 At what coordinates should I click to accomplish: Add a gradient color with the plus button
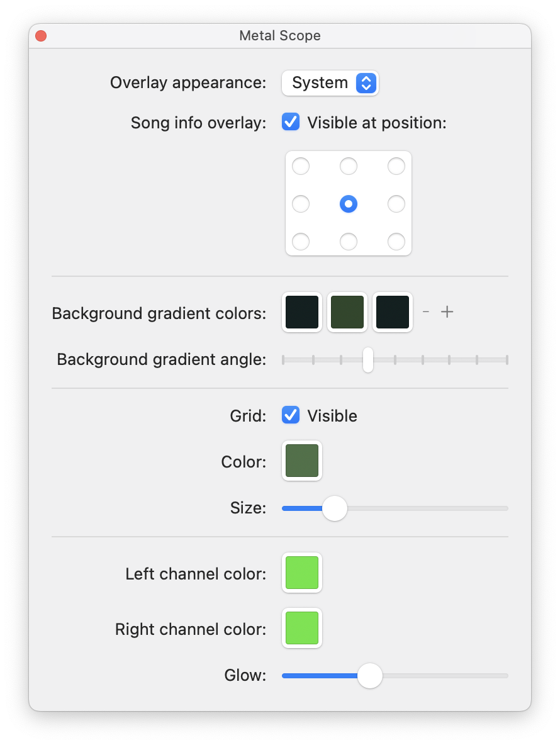coord(447,311)
